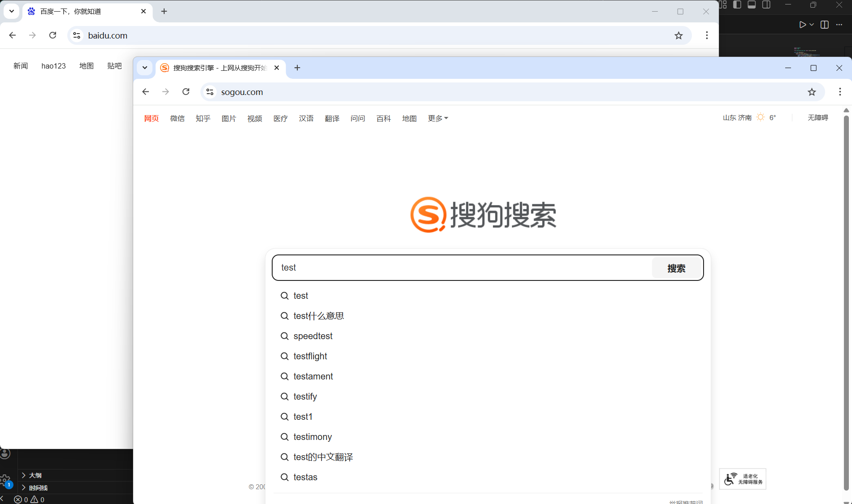Open tab search dropdown in Sogou window
The width and height of the screenshot is (852, 504).
(145, 68)
